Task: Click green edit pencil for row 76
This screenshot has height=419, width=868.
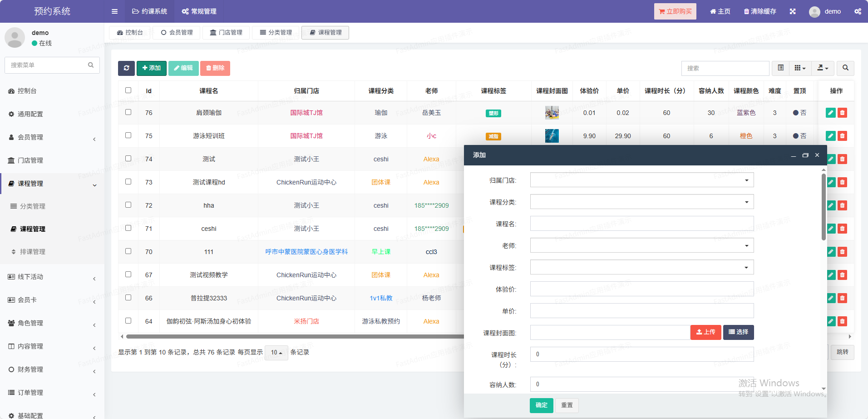Action: coord(830,113)
